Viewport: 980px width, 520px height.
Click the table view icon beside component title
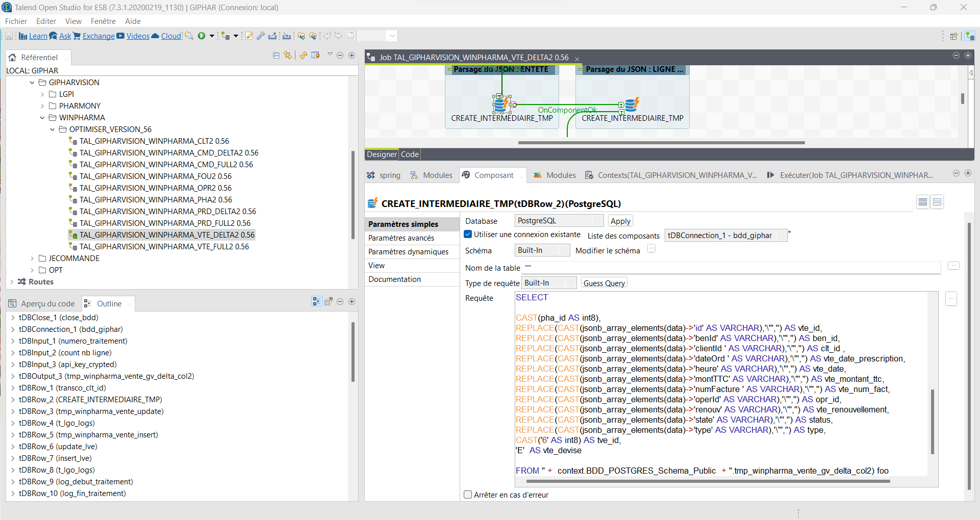[x=922, y=202]
